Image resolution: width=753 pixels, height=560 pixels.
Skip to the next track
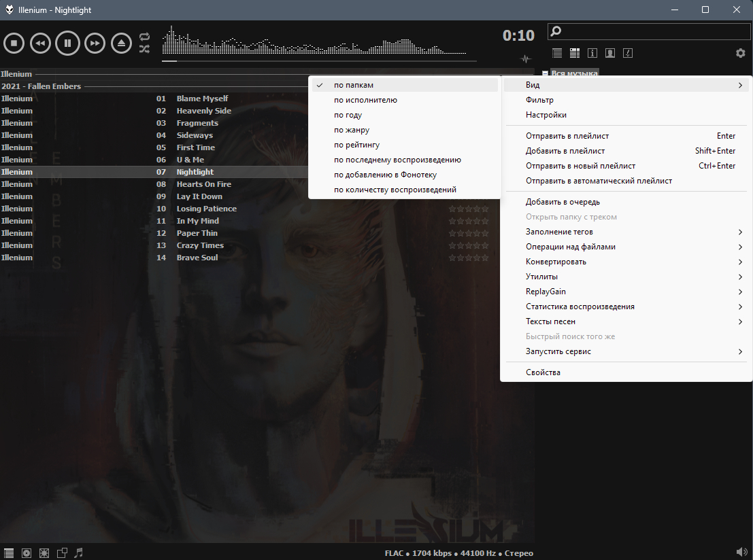(95, 43)
